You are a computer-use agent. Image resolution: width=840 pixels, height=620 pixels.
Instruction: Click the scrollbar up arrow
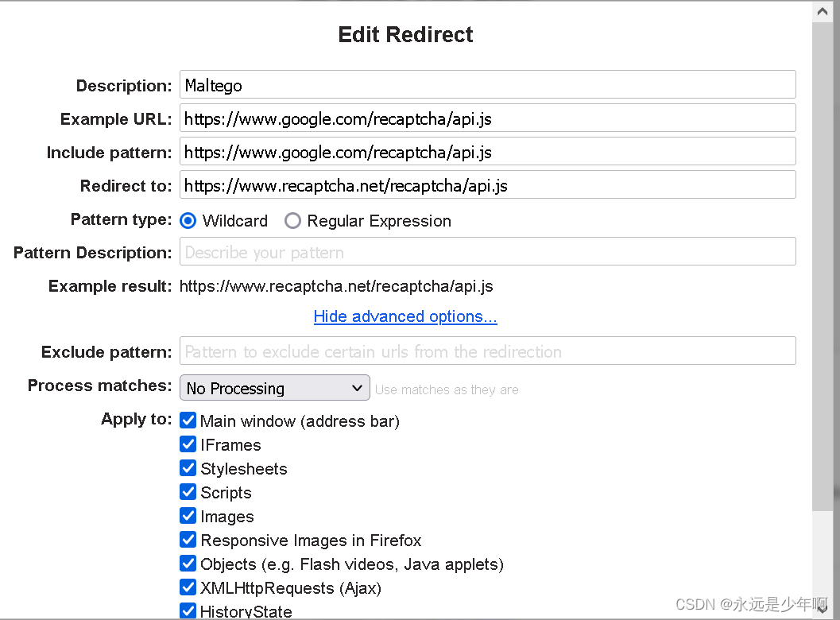click(822, 11)
